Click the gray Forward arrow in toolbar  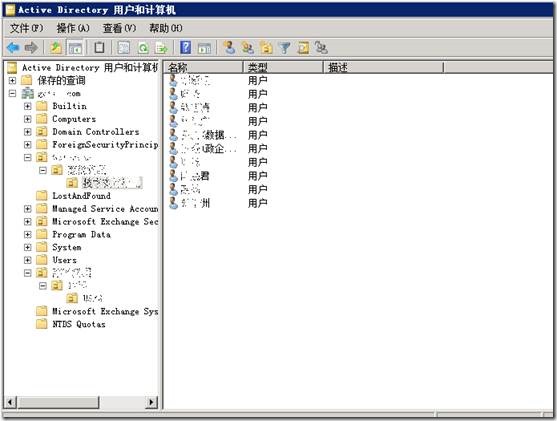click(31, 48)
